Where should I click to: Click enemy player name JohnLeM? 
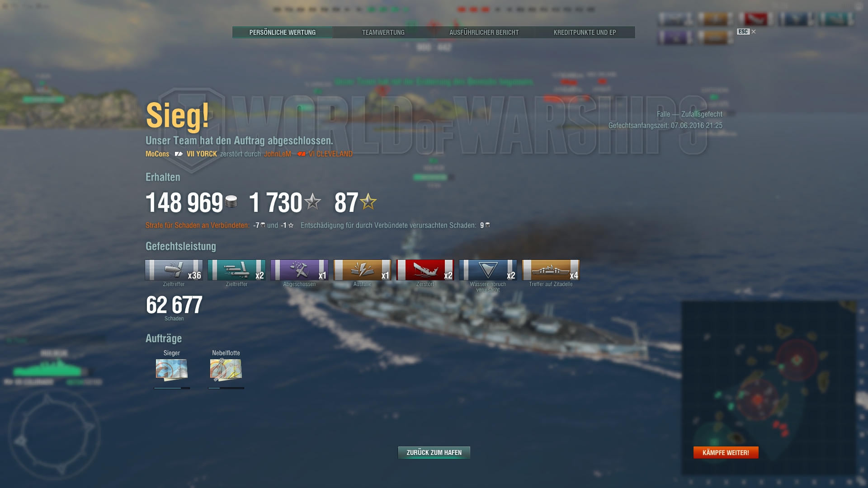pos(278,154)
